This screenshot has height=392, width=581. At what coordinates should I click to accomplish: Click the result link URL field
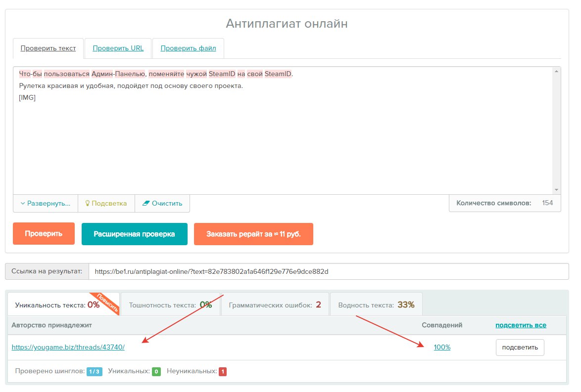329,271
